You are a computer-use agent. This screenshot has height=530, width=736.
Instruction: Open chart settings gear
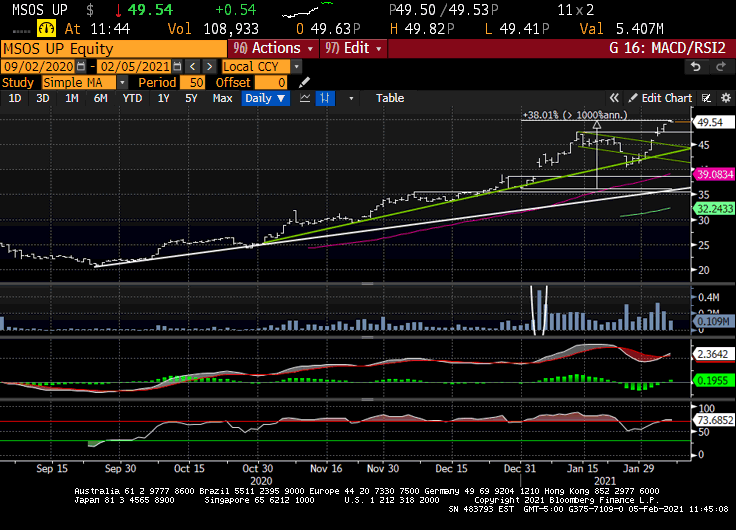coord(726,98)
